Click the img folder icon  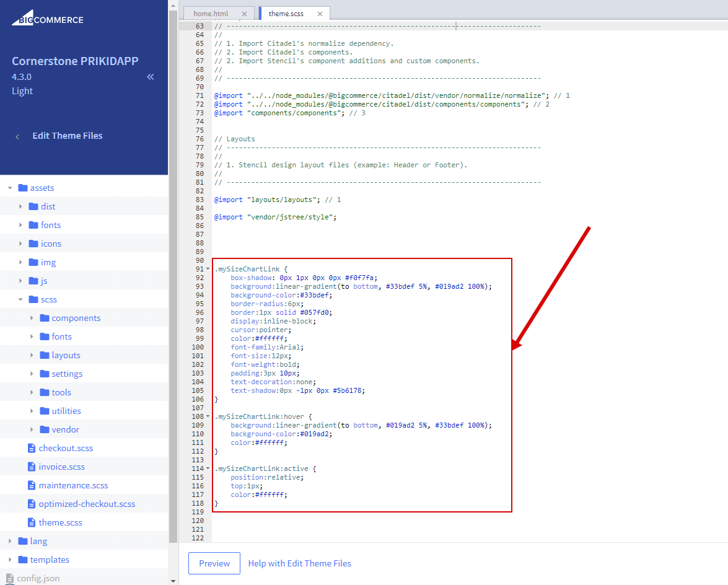point(33,262)
